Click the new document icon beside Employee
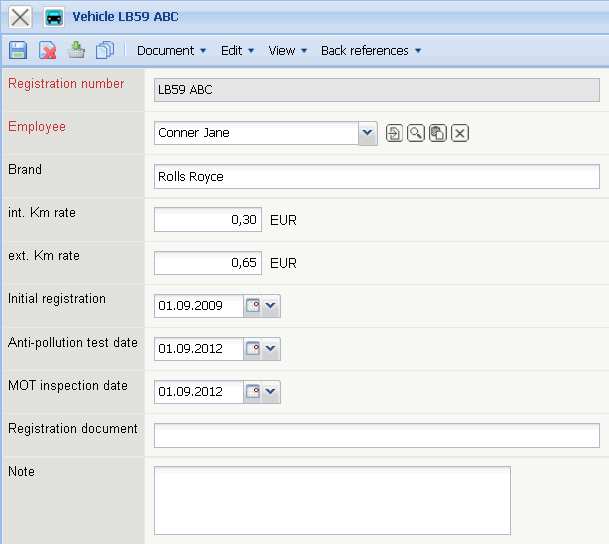 [394, 133]
